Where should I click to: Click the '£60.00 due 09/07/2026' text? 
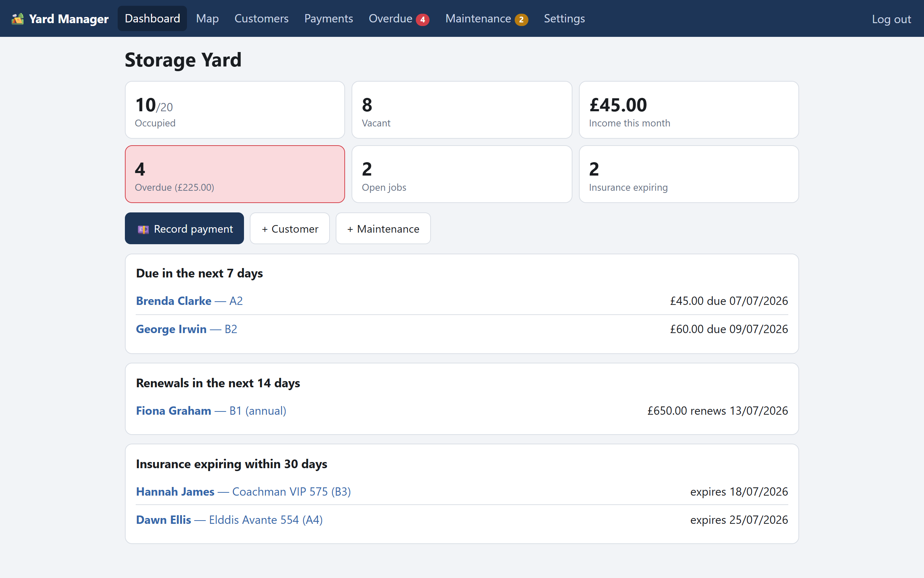pyautogui.click(x=729, y=329)
